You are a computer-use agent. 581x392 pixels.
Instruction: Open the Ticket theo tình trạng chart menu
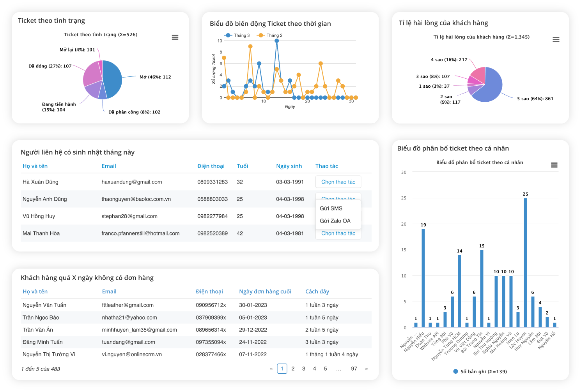175,37
